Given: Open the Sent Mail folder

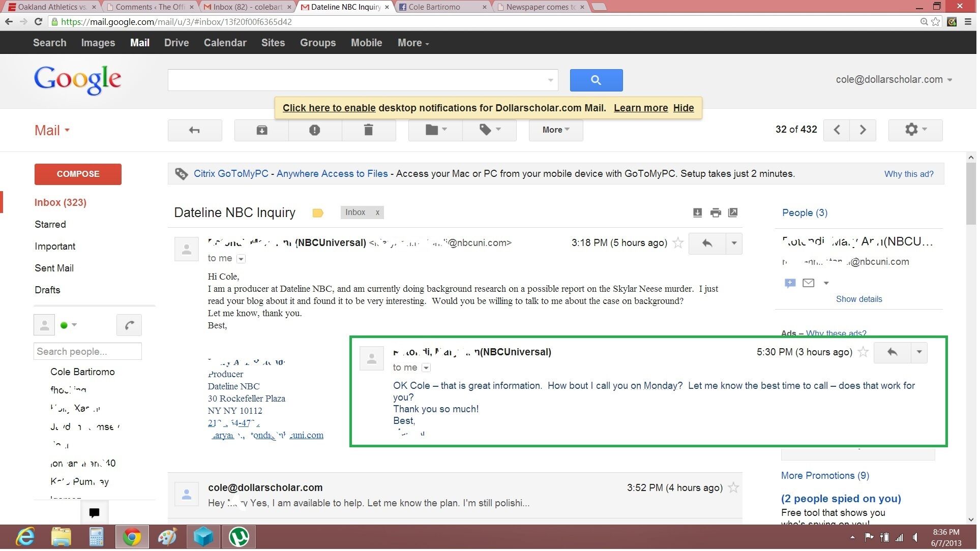Looking at the screenshot, I should click(54, 269).
